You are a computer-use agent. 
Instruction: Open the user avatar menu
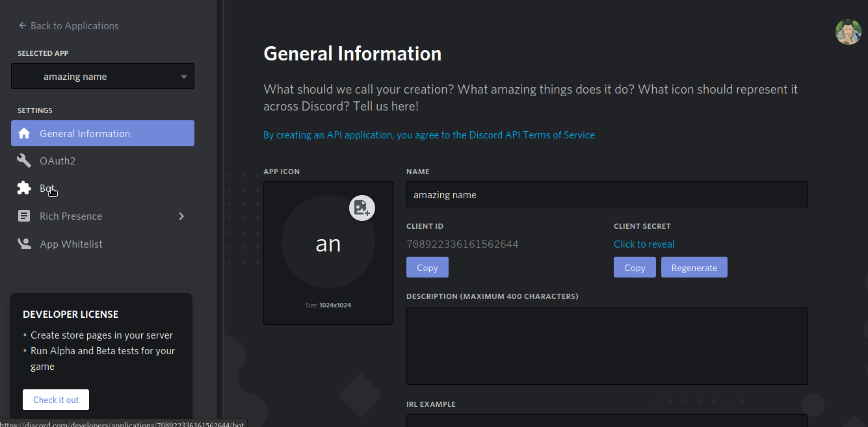pos(848,32)
